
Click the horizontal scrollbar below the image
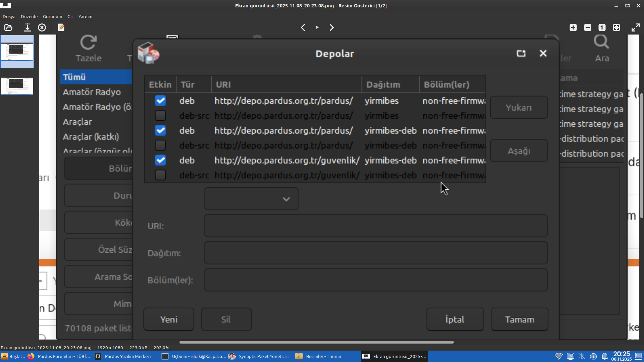pyautogui.click(x=316, y=342)
